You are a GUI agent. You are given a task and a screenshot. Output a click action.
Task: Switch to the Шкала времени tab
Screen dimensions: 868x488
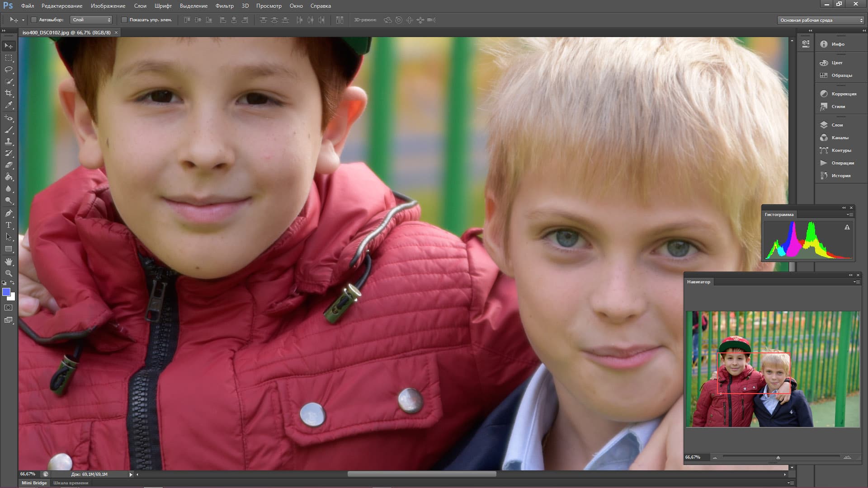71,483
